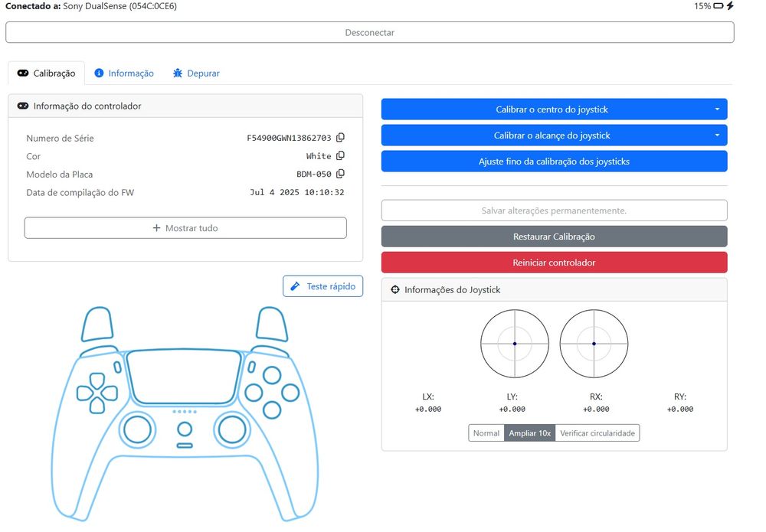Expand dropdown arrow on Calibrar o alcançe do joystick
This screenshot has width=766, height=532.
(x=717, y=135)
